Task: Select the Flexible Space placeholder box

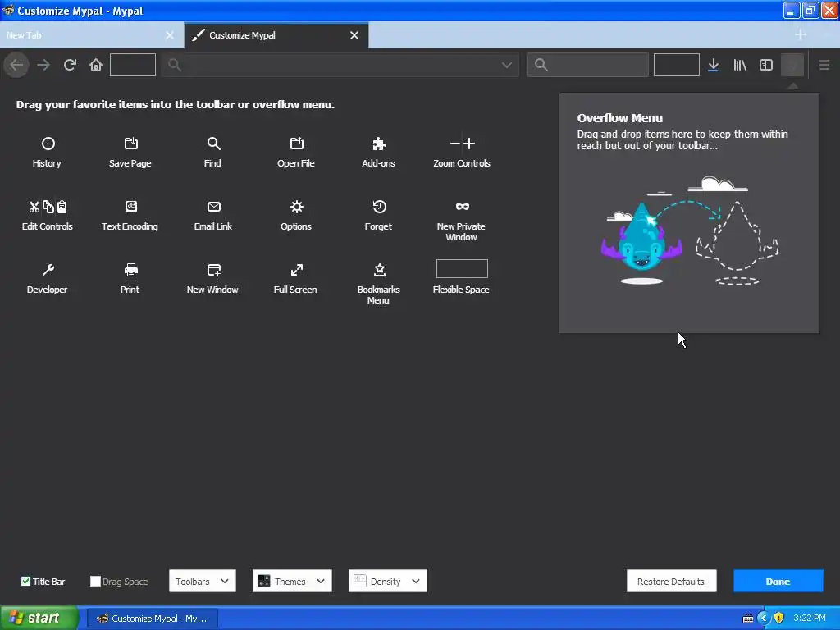Action: [x=462, y=269]
